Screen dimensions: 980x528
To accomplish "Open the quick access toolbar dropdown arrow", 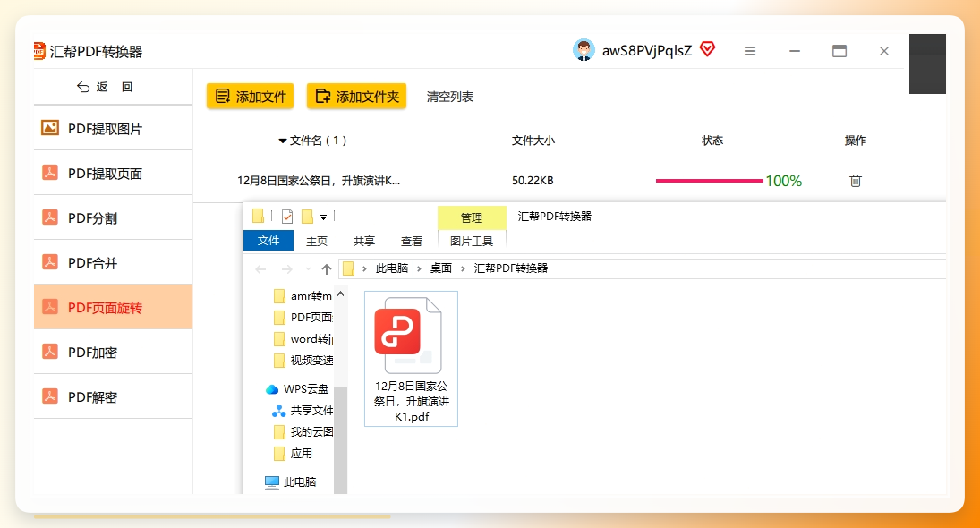I will tap(324, 217).
